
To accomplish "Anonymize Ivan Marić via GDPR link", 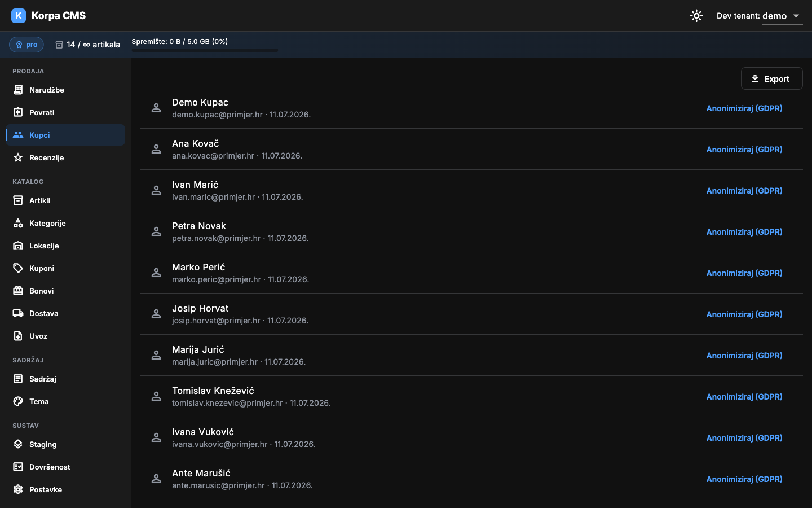I will [744, 191].
